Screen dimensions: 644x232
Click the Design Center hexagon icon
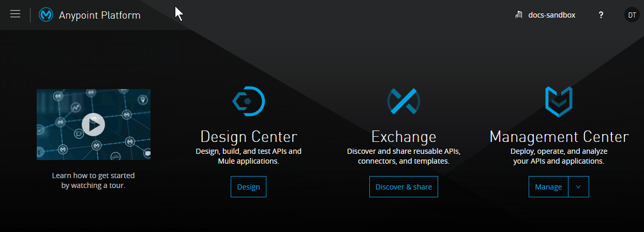click(248, 101)
